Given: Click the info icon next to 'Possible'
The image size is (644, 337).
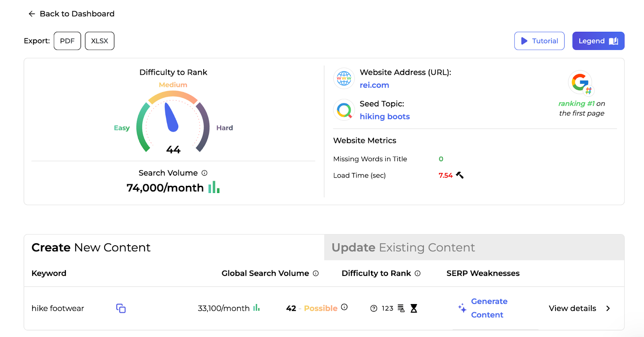Looking at the screenshot, I should pyautogui.click(x=344, y=307).
